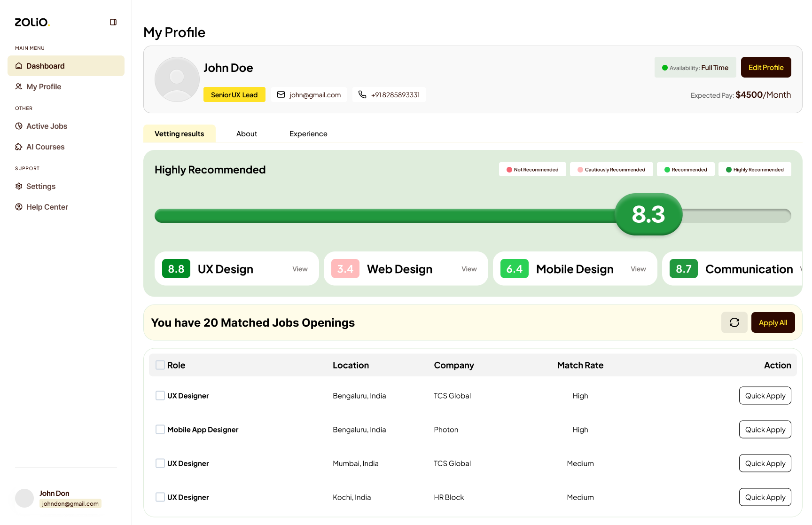Switch to the Experience tab
The height and width of the screenshot is (525, 812).
pos(308,134)
